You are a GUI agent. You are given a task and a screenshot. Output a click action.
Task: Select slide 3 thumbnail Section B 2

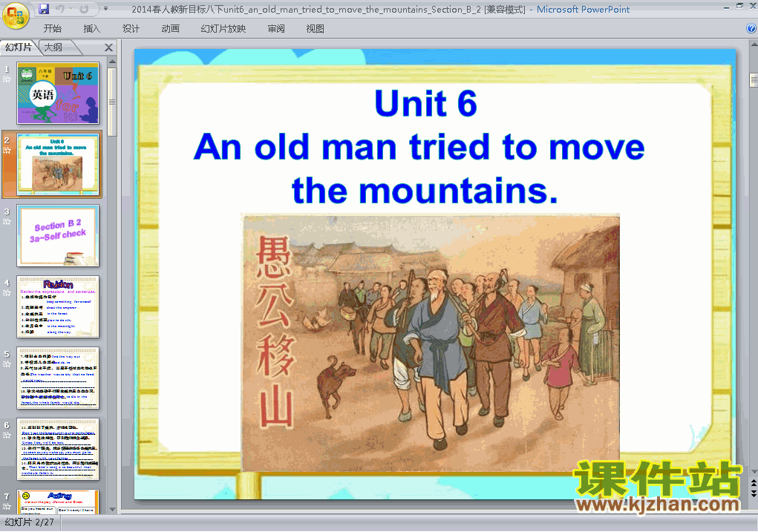(58, 236)
